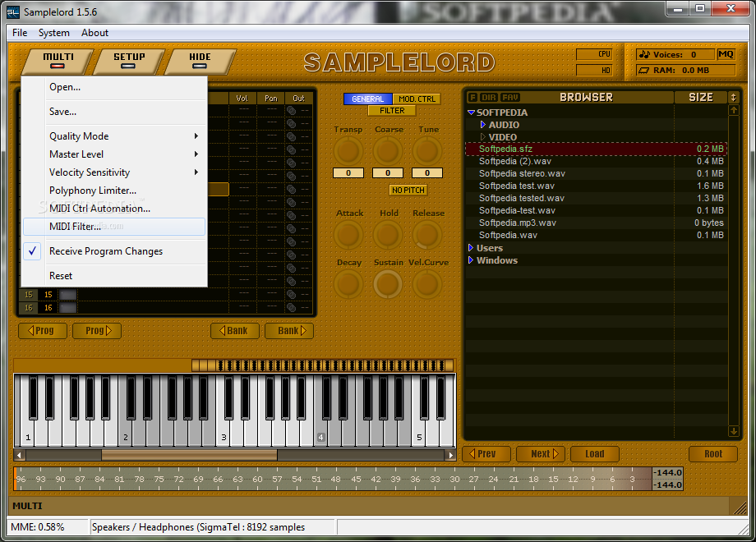Image resolution: width=756 pixels, height=542 pixels.
Task: Click the browser scroll down arrow
Action: (x=733, y=431)
